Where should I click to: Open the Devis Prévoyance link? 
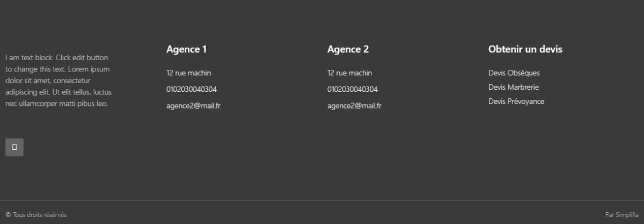click(516, 102)
